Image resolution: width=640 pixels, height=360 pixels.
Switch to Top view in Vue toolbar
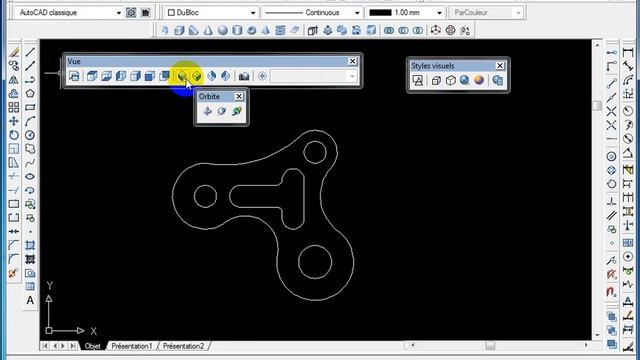(92, 76)
